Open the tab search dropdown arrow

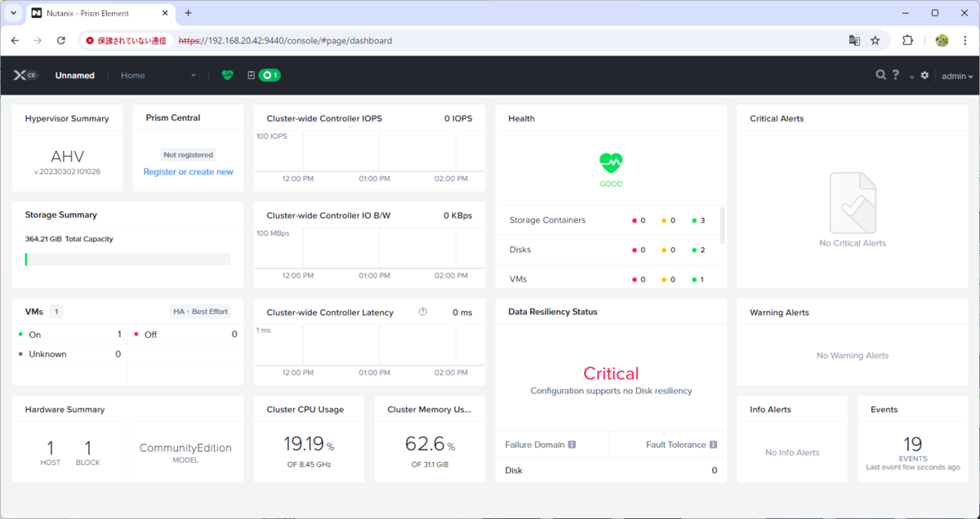click(x=14, y=13)
